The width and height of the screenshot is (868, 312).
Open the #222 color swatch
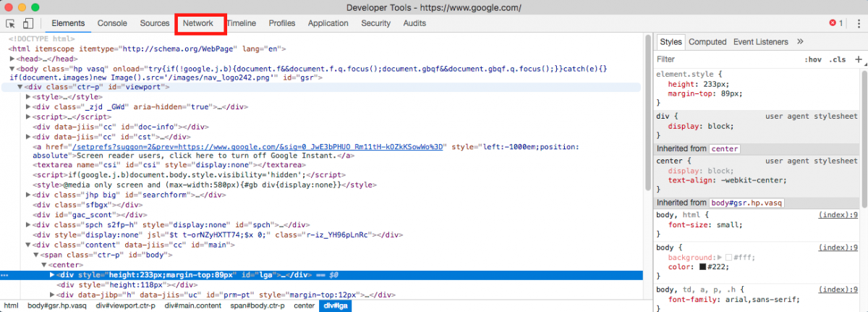(x=703, y=267)
